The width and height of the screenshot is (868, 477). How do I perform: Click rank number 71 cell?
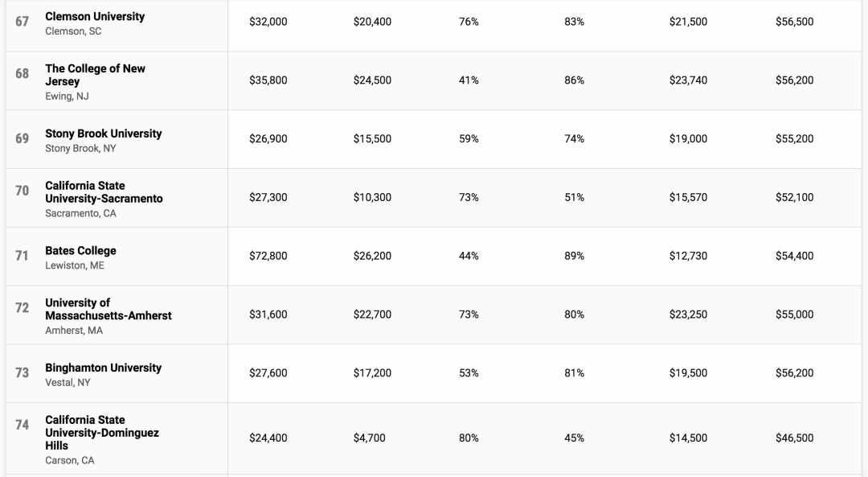(23, 256)
